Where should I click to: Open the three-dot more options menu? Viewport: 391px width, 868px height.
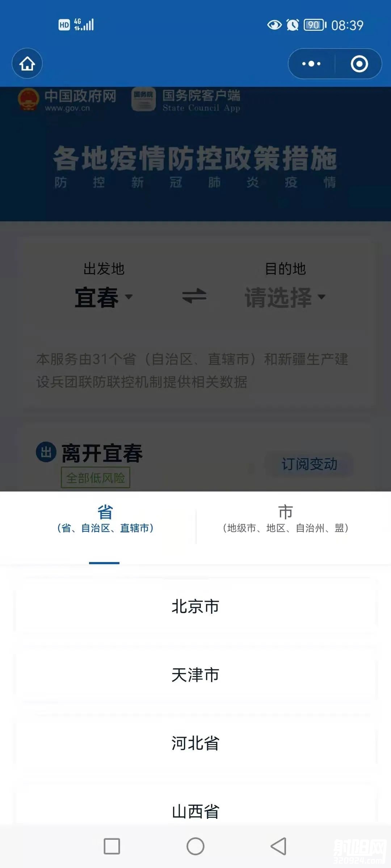click(311, 64)
